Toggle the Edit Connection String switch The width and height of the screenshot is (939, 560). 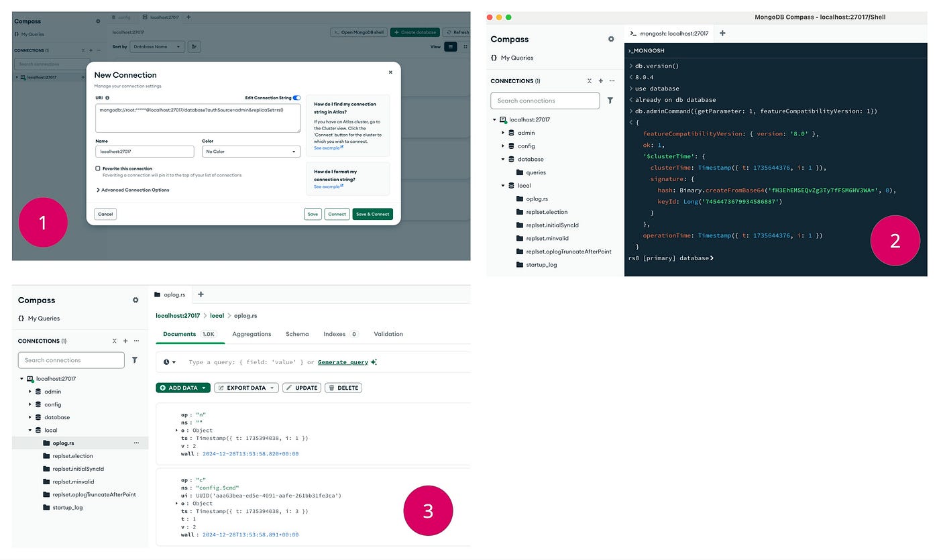click(296, 98)
